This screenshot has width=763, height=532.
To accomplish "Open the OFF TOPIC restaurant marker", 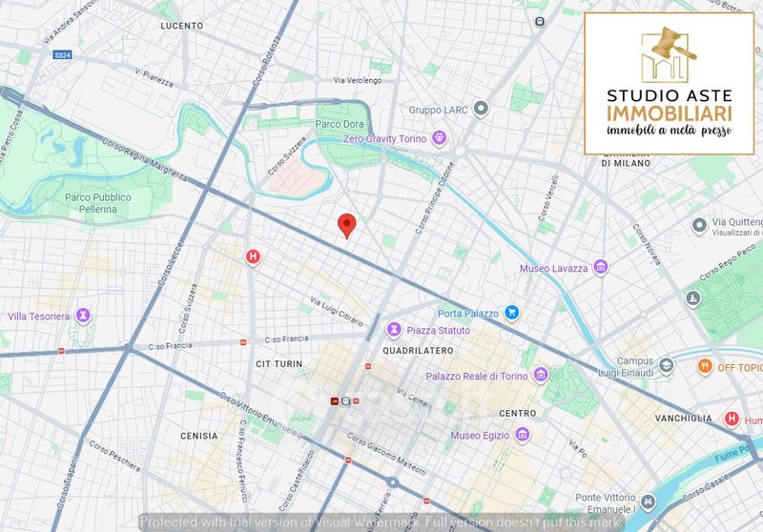I will pos(705,365).
